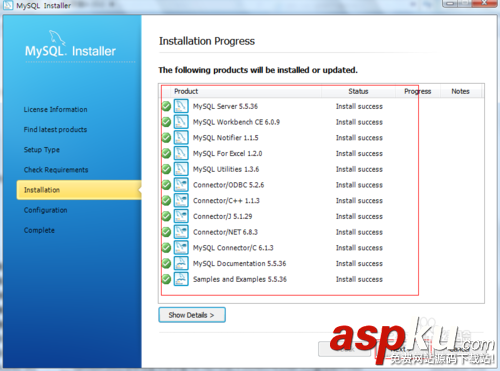Click Install success status for Samples and Examples
The width and height of the screenshot is (500, 371).
pos(359,279)
